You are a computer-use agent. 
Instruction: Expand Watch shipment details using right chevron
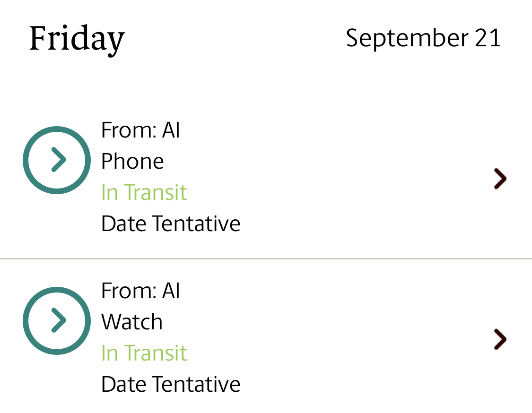(499, 339)
